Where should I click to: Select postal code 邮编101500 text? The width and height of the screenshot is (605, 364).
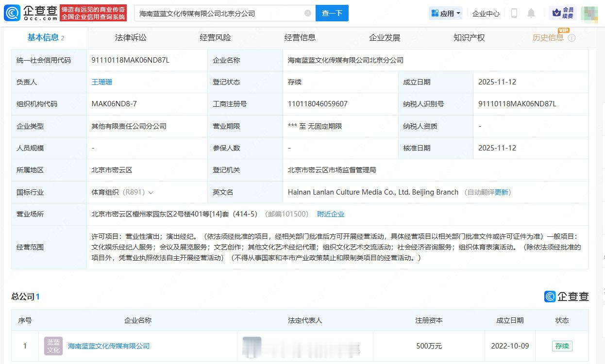[x=286, y=214]
